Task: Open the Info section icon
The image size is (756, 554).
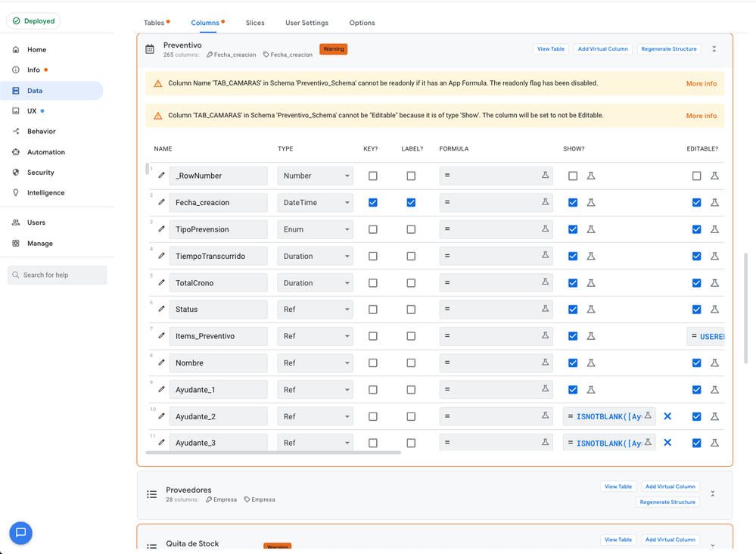Action: click(16, 70)
